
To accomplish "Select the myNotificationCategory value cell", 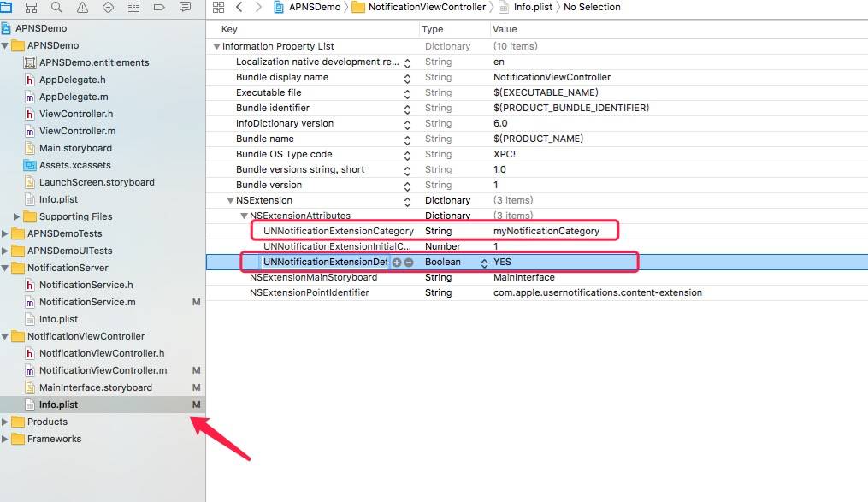I will (546, 231).
